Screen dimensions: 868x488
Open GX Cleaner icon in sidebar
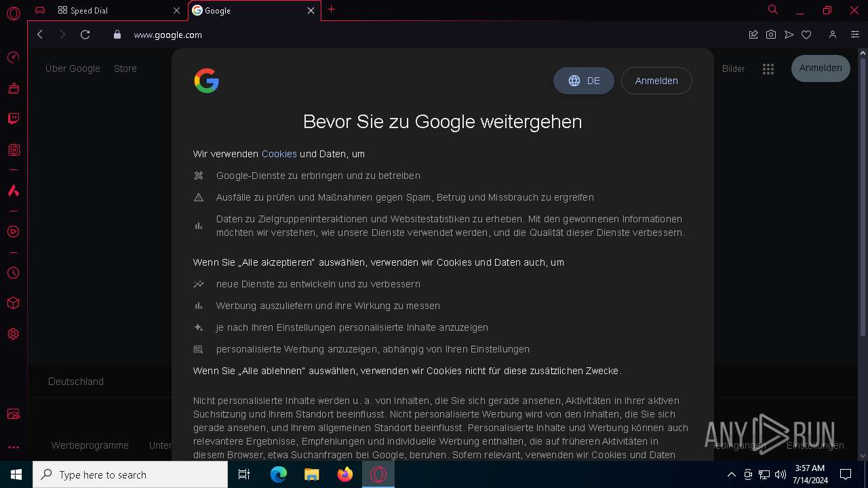13,88
